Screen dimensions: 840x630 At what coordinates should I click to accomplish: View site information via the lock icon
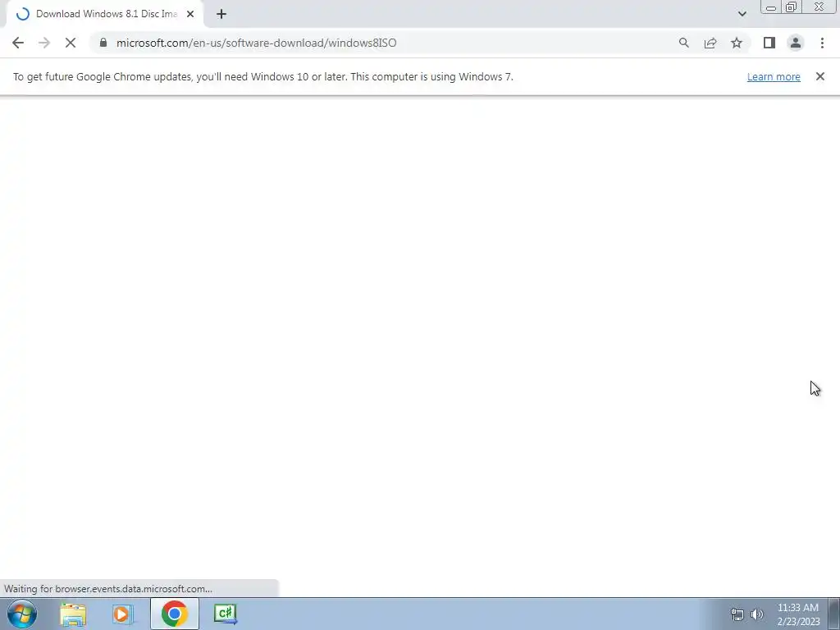[103, 43]
